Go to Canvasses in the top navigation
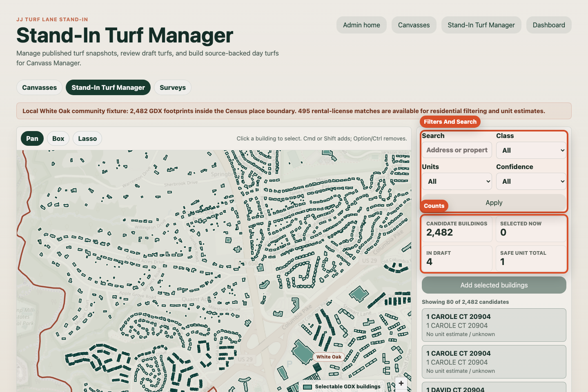 (414, 25)
